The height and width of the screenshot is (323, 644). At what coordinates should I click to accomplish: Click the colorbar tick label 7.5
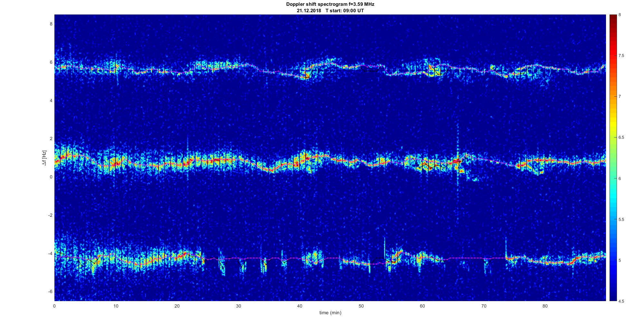pyautogui.click(x=621, y=56)
